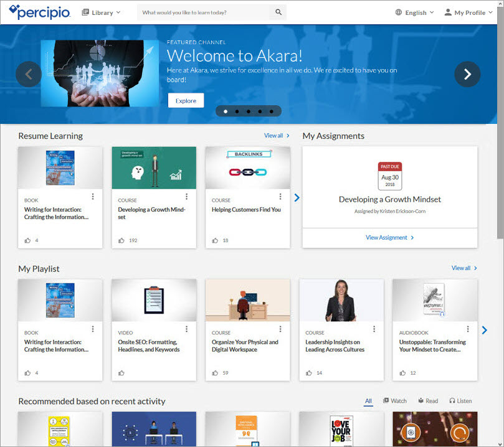The width and height of the screenshot is (504, 447).
Task: Show more My Playlist items with arrow
Action: pyautogui.click(x=485, y=330)
